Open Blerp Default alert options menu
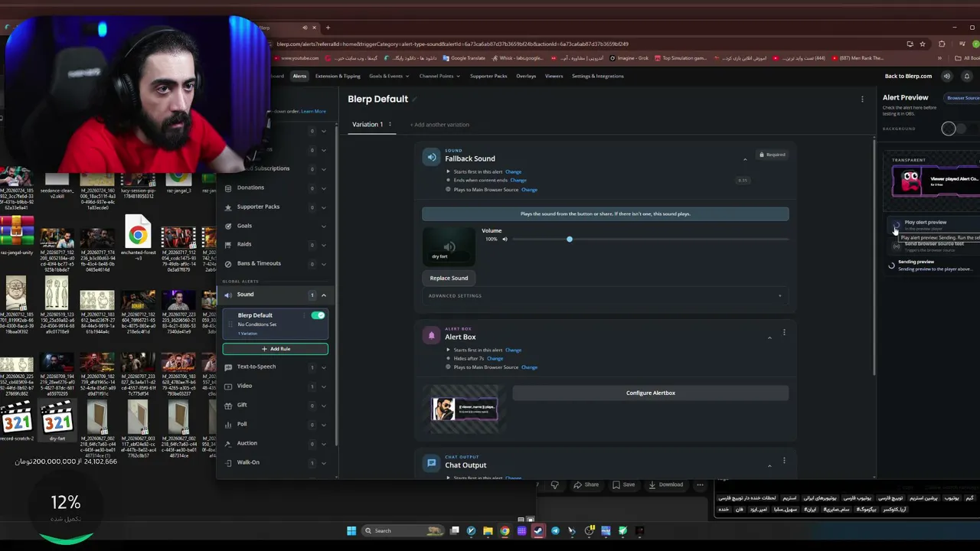The height and width of the screenshot is (551, 980). 862,99
